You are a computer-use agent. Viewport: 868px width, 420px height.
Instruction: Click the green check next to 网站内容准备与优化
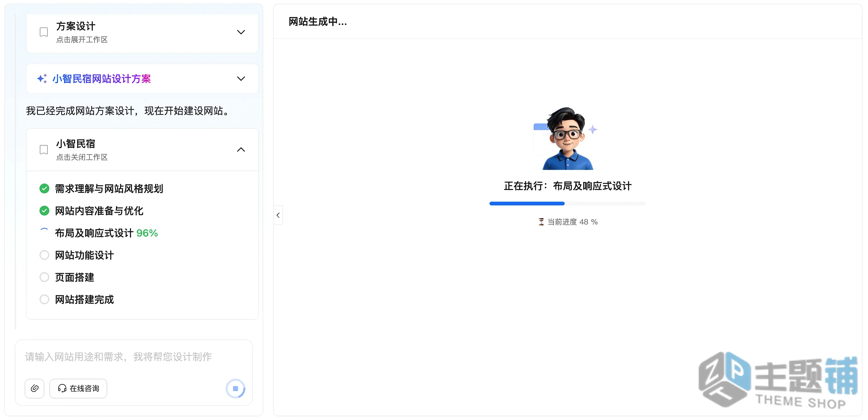(x=44, y=211)
